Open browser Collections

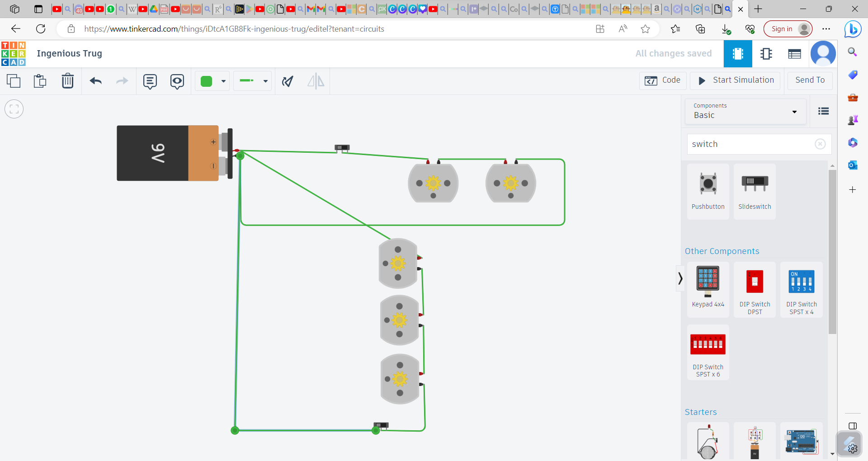click(700, 29)
